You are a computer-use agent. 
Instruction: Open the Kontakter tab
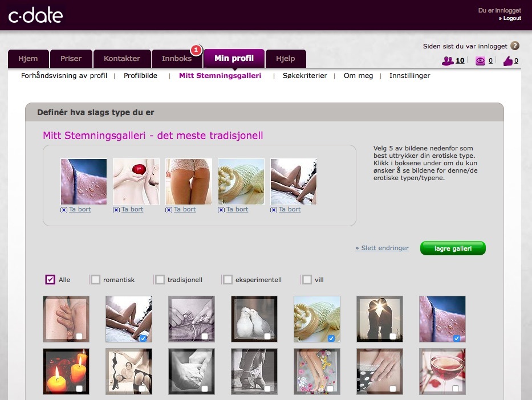click(122, 59)
